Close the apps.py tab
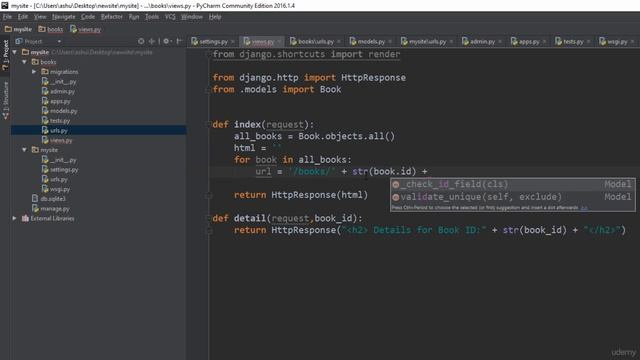The image size is (640, 360). (x=544, y=42)
